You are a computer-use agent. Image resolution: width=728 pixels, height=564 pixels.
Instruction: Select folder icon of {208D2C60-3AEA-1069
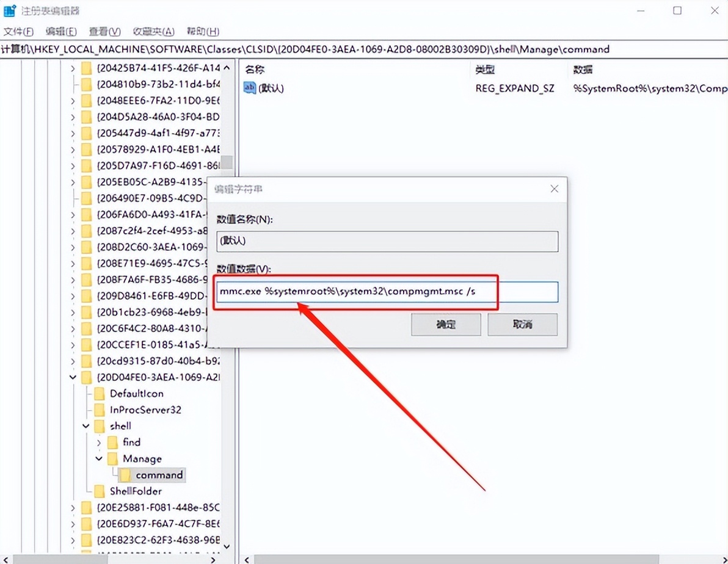(x=86, y=247)
